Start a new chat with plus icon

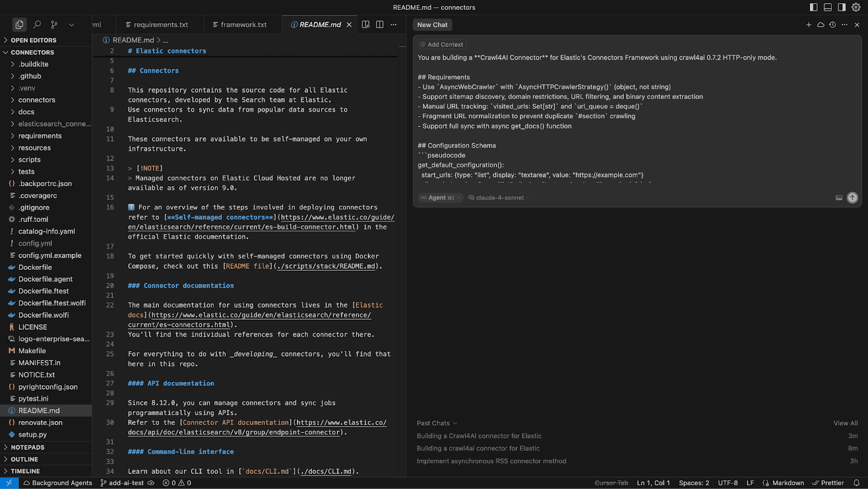pos(808,25)
